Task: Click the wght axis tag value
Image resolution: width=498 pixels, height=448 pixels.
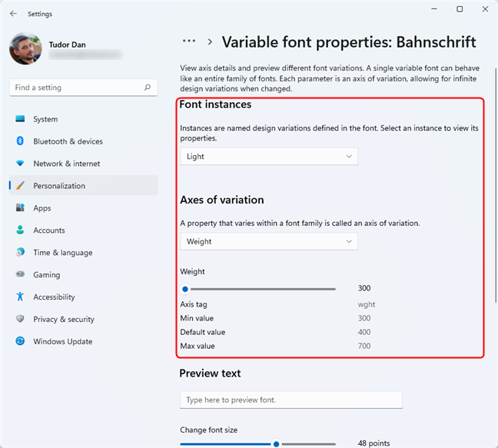Action: coord(367,304)
